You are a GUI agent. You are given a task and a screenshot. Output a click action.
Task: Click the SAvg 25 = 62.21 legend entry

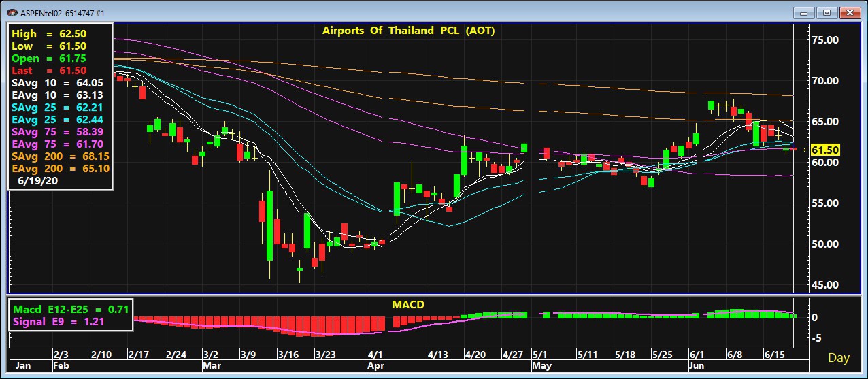coord(57,107)
